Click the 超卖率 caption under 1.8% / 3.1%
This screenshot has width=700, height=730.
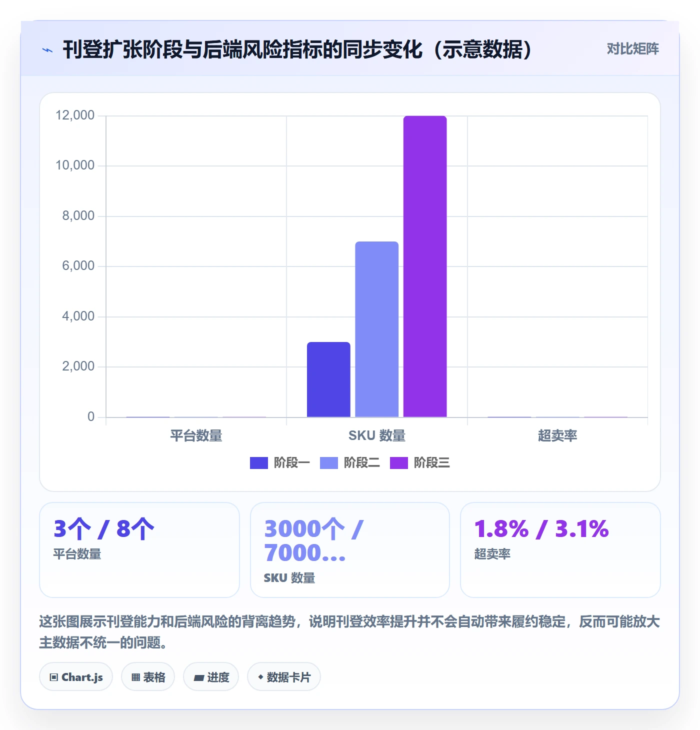[492, 554]
